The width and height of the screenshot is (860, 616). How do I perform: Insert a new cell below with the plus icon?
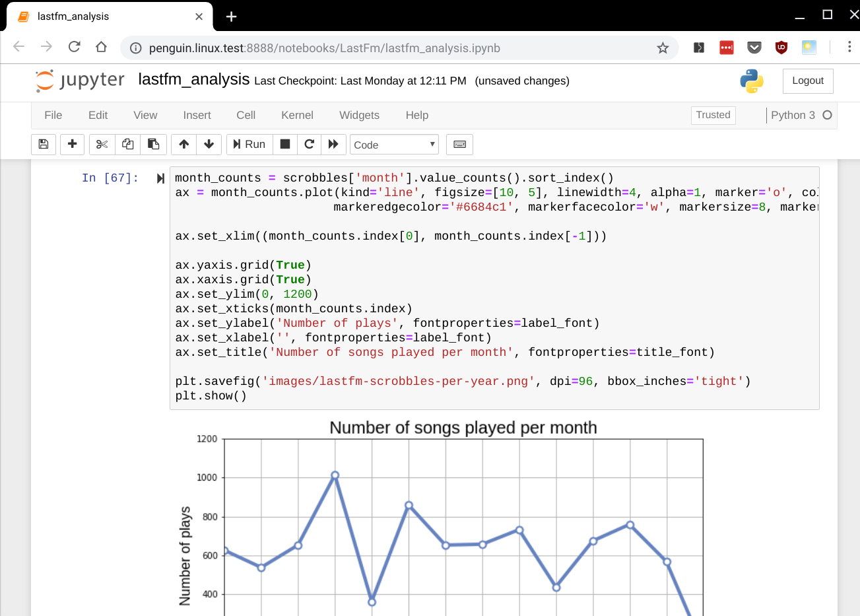click(x=73, y=144)
